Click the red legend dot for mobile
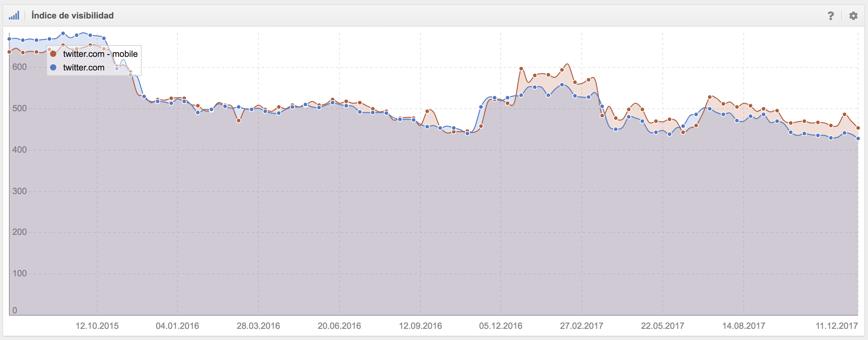868x340 pixels. pos(53,54)
